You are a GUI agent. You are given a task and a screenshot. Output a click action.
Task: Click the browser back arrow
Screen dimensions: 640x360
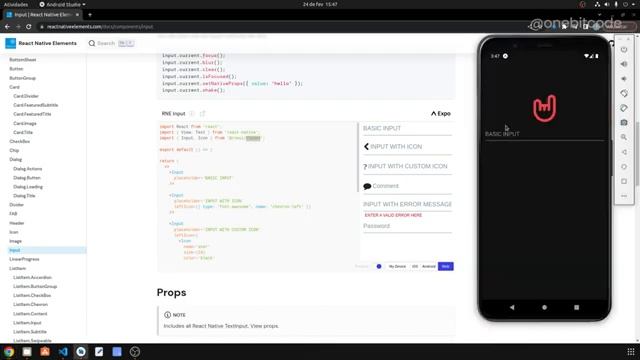click(x=7, y=27)
